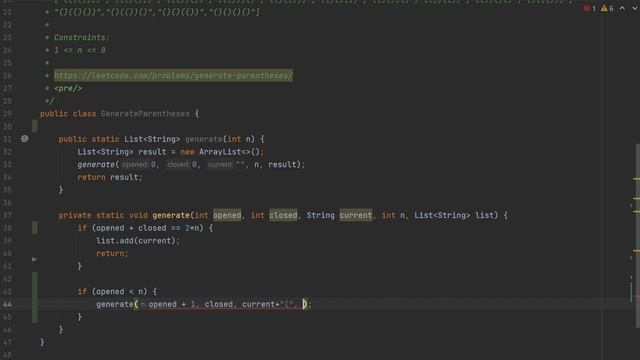
Task: Click the highlighted 'closed' parameter on line 37
Action: tap(283, 215)
